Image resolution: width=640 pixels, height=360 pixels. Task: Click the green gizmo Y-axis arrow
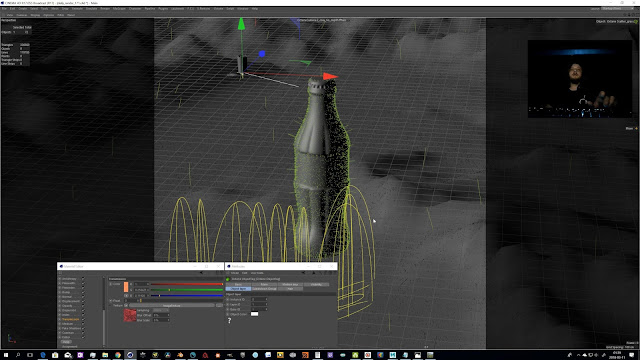pyautogui.click(x=241, y=24)
